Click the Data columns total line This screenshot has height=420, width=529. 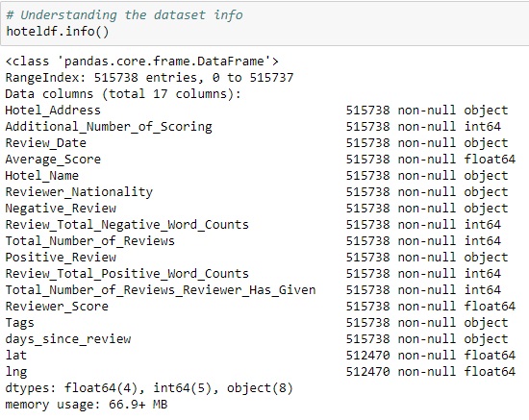123,94
